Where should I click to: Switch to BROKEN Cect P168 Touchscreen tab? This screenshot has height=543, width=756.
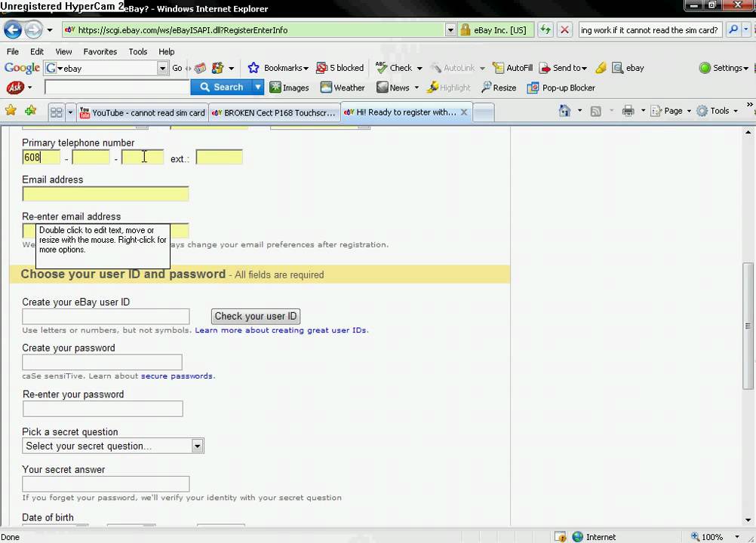tap(274, 112)
